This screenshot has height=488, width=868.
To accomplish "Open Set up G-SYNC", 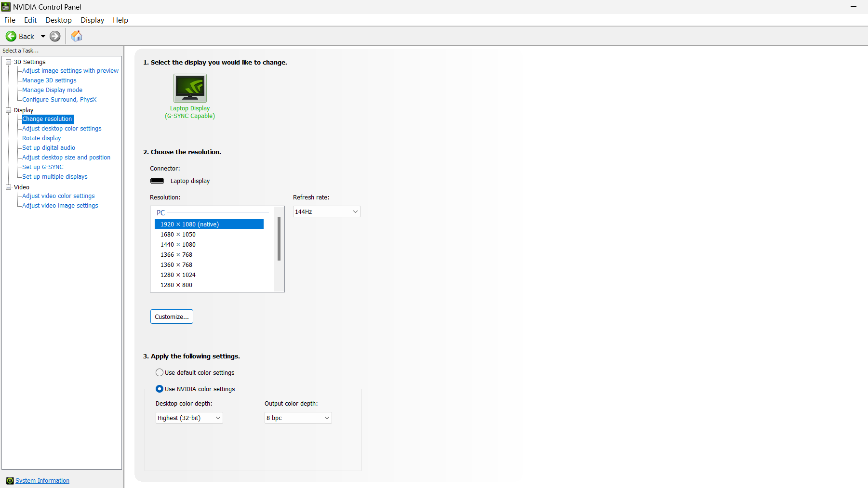I will (43, 167).
